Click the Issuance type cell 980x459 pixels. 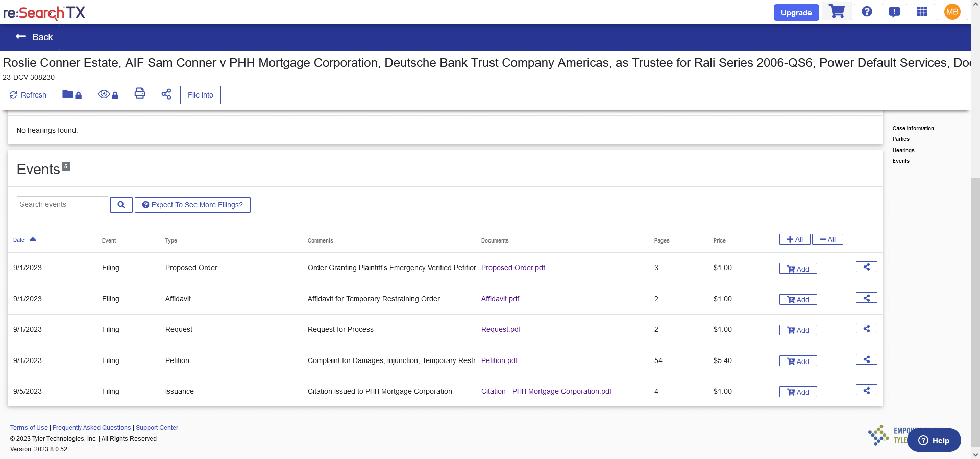coord(180,391)
